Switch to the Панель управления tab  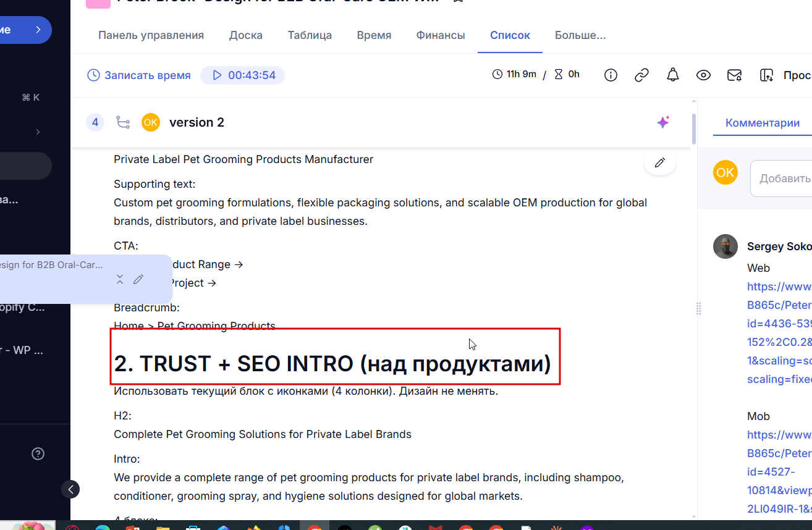[x=151, y=35]
